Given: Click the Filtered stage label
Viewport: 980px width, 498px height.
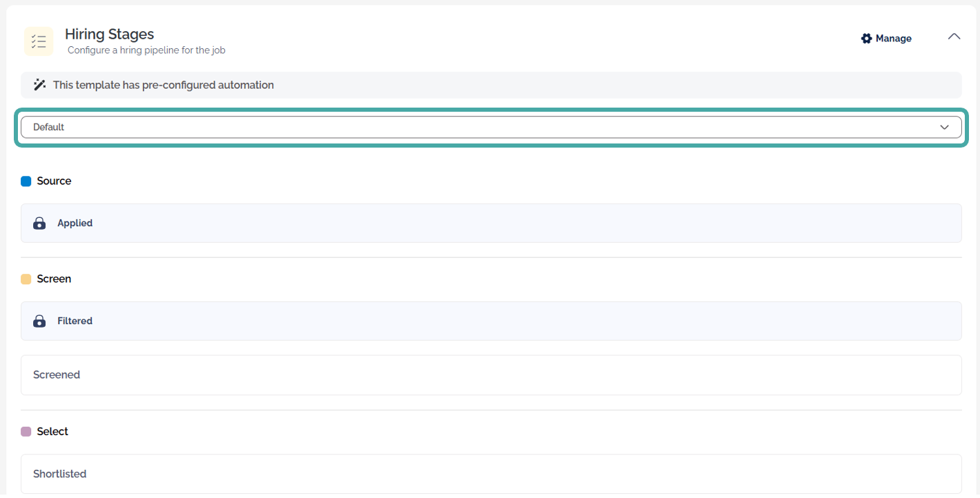Looking at the screenshot, I should 75,321.
